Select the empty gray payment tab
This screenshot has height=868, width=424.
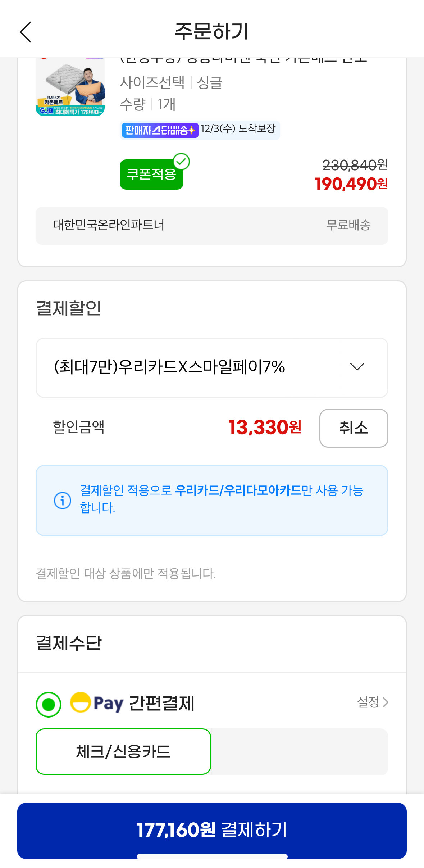[x=300, y=751]
